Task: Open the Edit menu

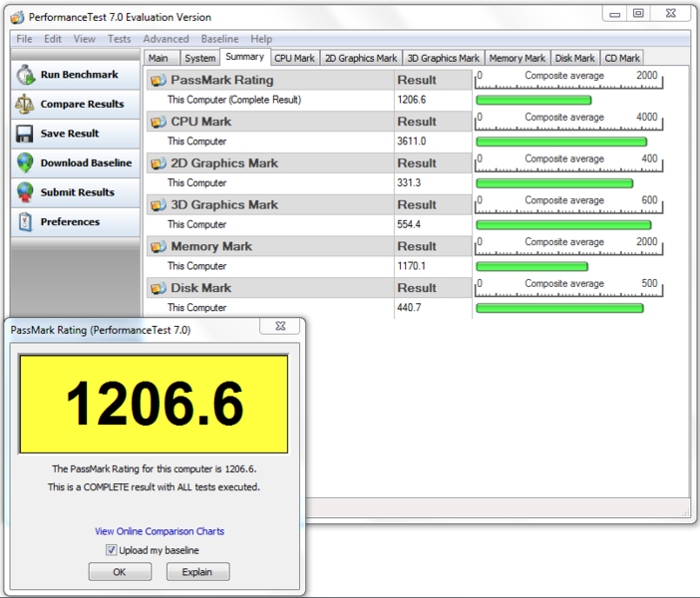Action: pyautogui.click(x=53, y=39)
